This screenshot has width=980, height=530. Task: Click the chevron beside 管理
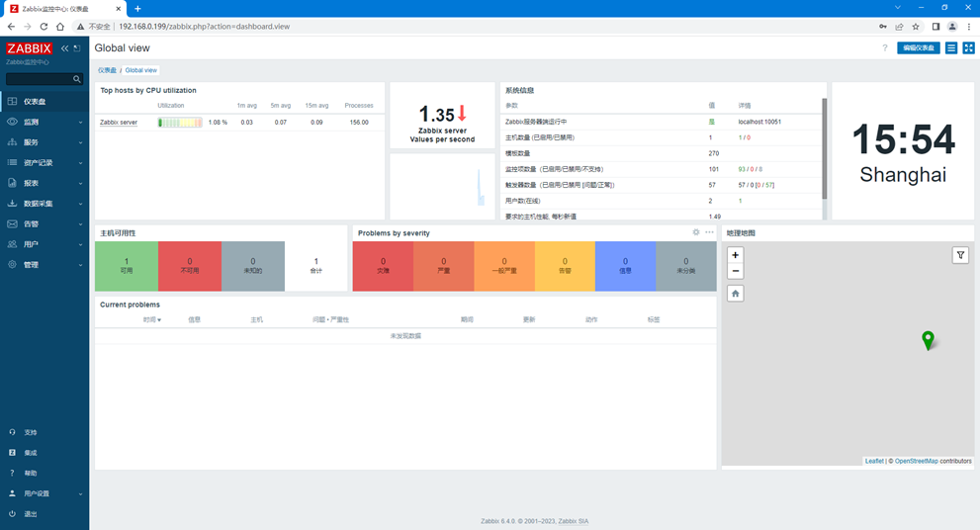[x=81, y=265]
